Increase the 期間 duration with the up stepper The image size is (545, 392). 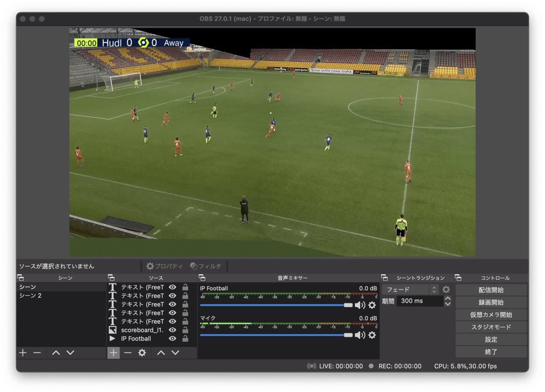pyautogui.click(x=448, y=298)
